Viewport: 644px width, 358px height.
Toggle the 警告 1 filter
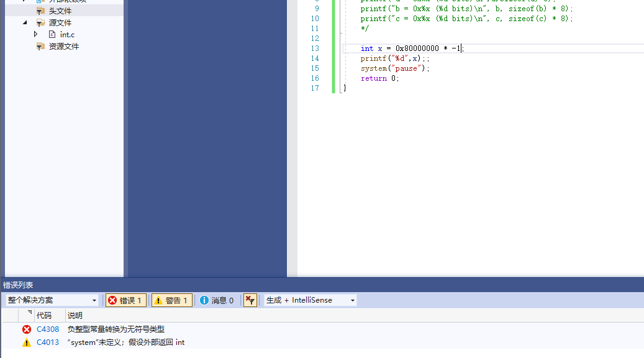click(171, 300)
